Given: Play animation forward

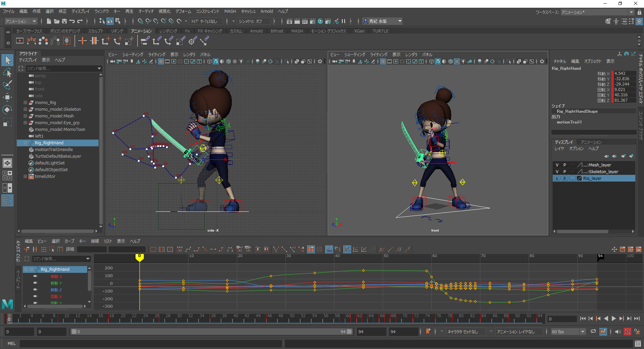Looking at the screenshot, I should pyautogui.click(x=613, y=318).
